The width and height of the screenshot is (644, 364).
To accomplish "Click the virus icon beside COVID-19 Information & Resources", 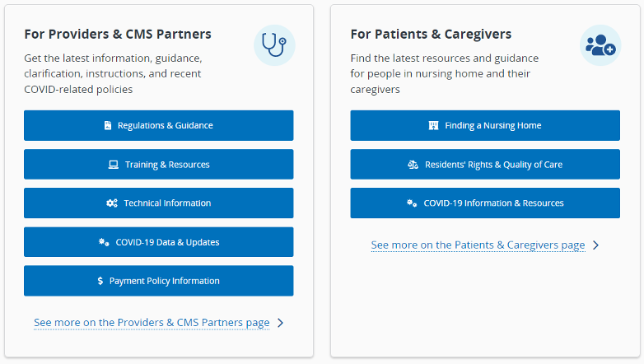I will 412,203.
